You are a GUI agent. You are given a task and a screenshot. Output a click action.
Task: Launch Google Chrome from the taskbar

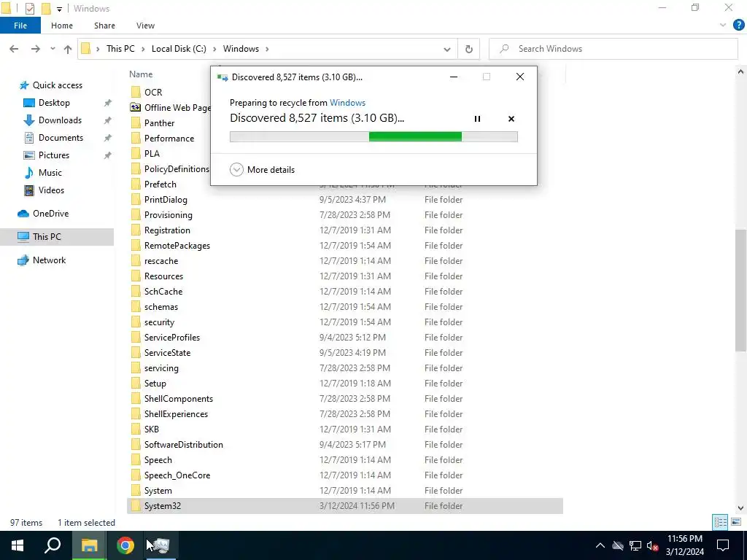click(125, 545)
